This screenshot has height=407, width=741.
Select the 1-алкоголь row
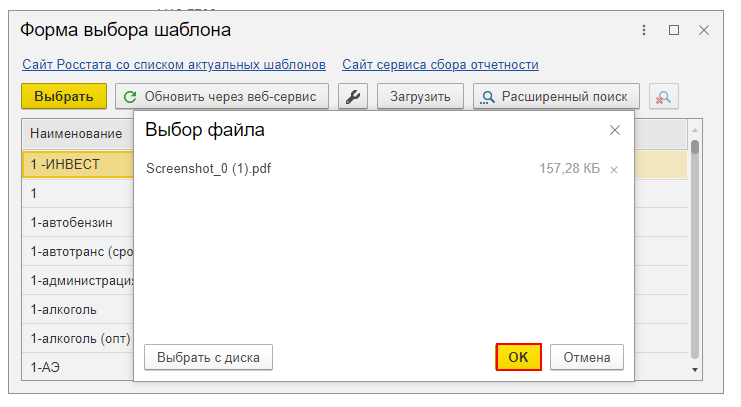tap(78, 310)
